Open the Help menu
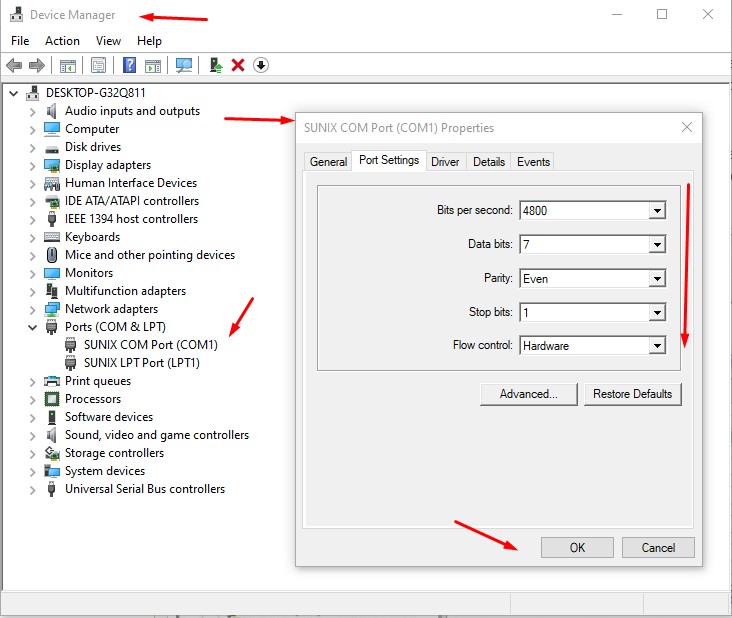Screen dimensions: 732x618 click(x=149, y=41)
